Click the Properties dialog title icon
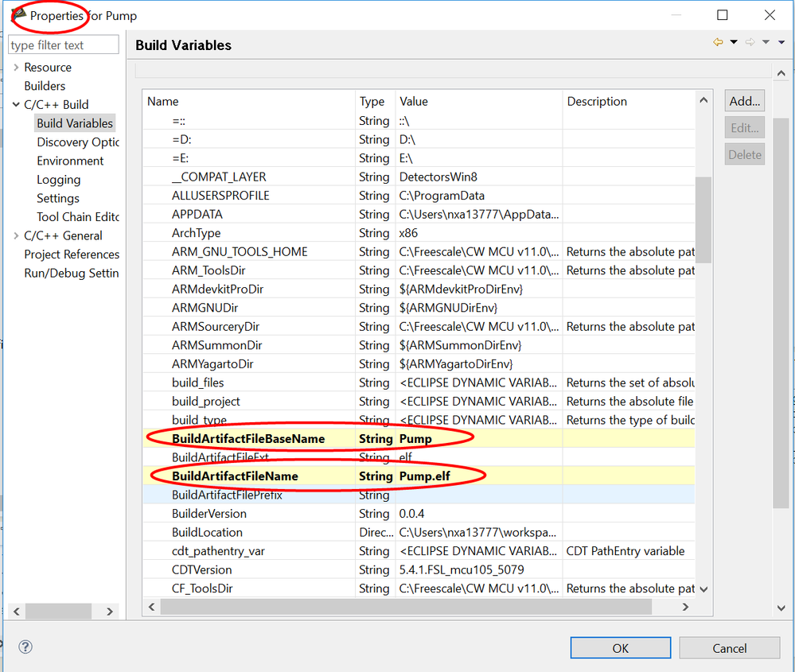Image resolution: width=795 pixels, height=672 pixels. (18, 14)
